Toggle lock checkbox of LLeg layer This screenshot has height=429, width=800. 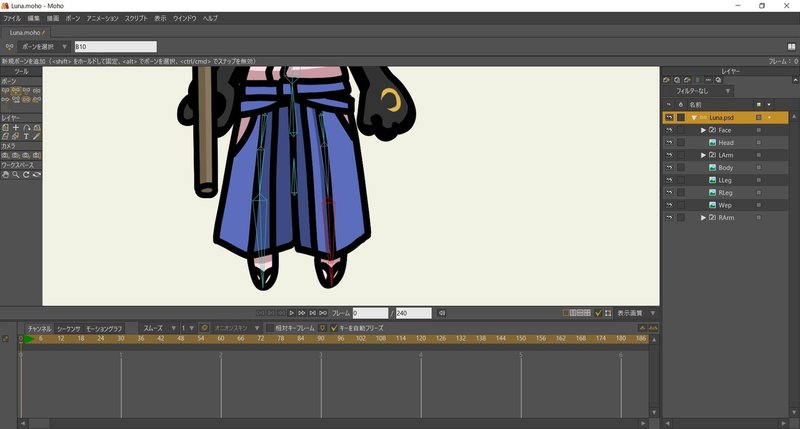pos(681,180)
